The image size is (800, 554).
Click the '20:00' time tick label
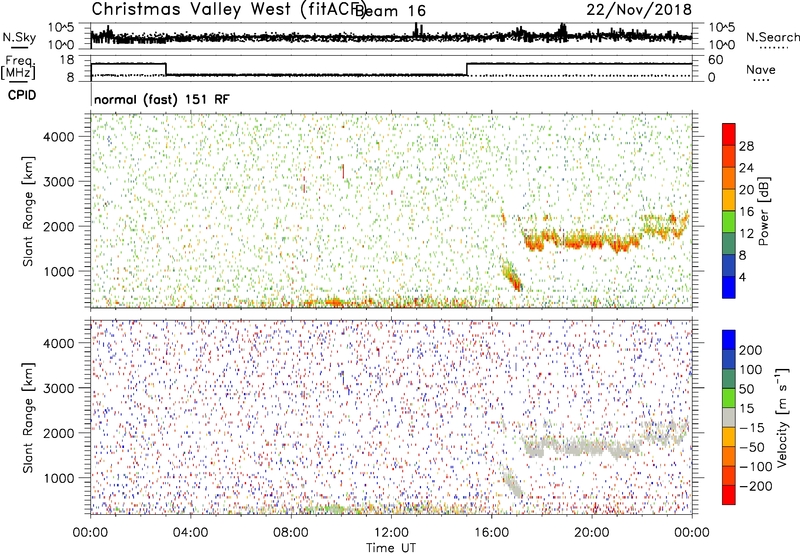592,533
